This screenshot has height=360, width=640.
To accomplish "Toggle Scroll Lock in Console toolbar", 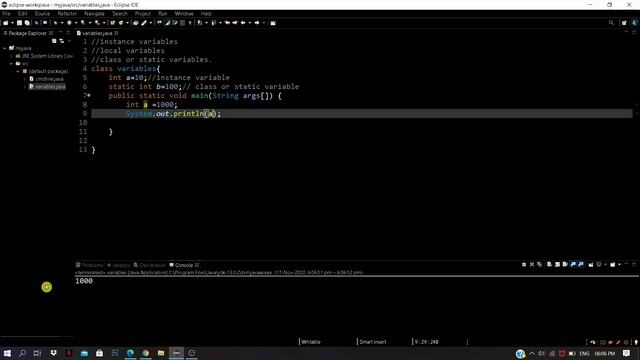I will pyautogui.click(x=557, y=264).
